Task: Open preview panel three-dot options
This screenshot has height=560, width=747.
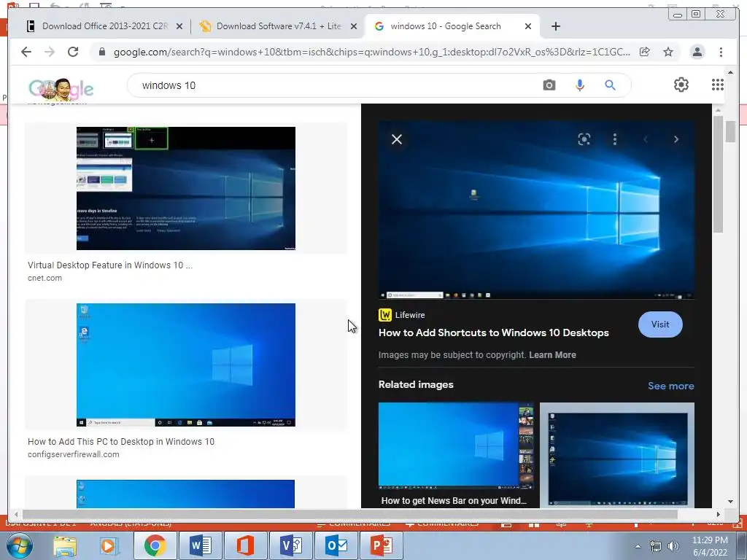Action: [614, 139]
